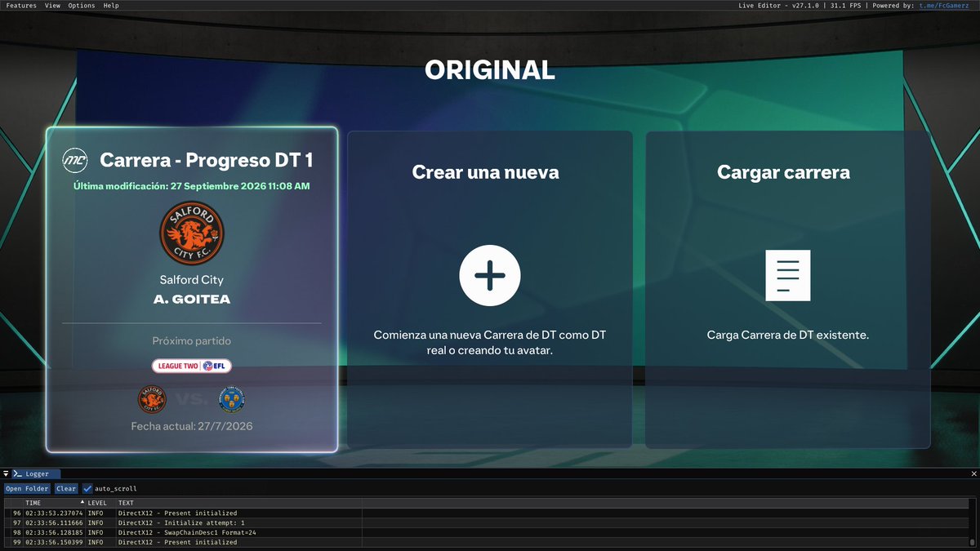This screenshot has height=551, width=980.
Task: Click the small Salford City crest in next match
Action: pyautogui.click(x=152, y=400)
